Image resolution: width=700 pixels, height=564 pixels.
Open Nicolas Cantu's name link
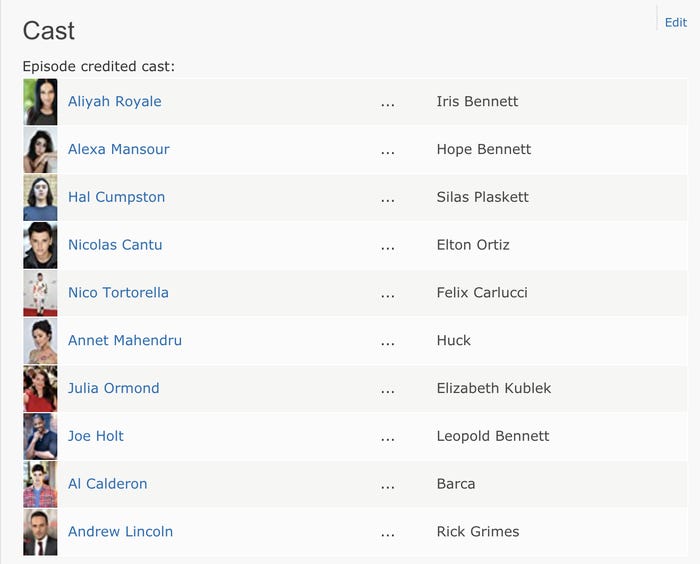(115, 245)
